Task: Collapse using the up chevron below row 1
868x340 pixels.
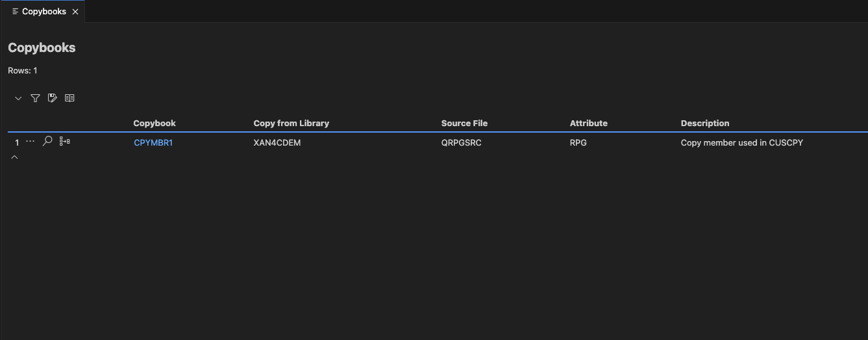Action: [x=14, y=157]
